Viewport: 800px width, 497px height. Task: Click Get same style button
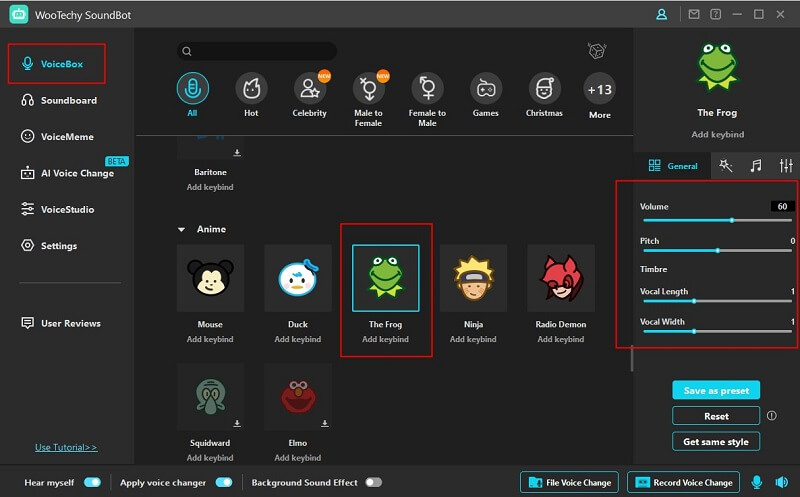716,441
